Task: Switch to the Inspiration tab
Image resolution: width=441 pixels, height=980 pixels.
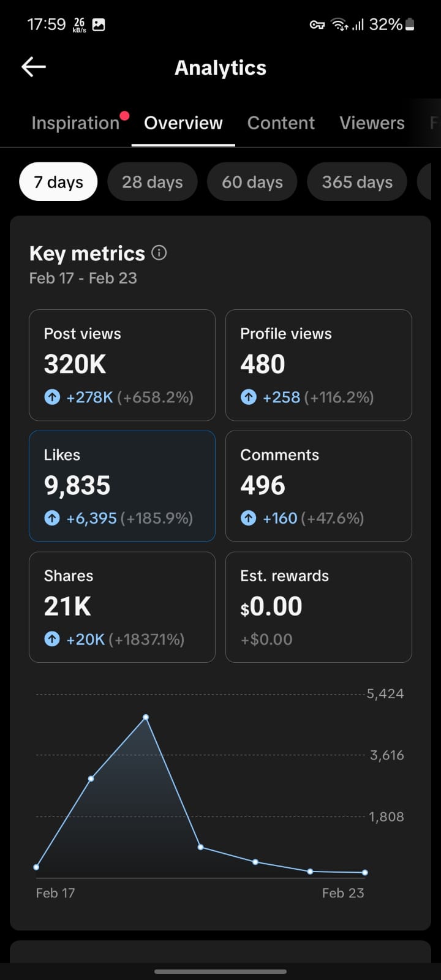Action: point(75,123)
